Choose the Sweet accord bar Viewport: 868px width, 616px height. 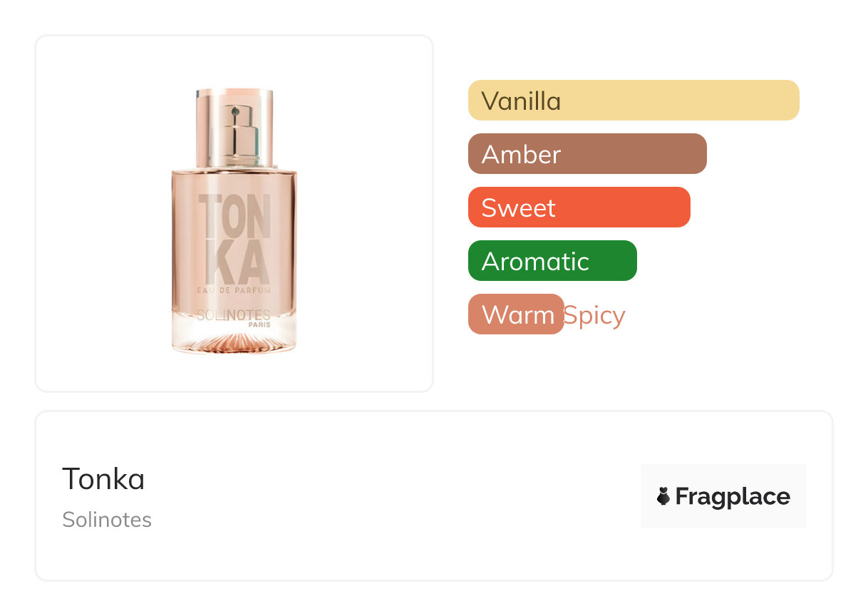tap(579, 207)
